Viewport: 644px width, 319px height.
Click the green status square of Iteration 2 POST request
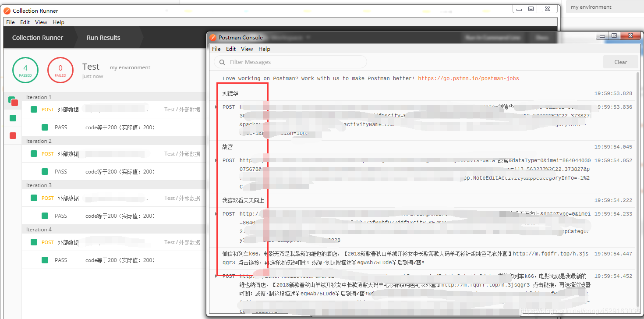pyautogui.click(x=34, y=154)
